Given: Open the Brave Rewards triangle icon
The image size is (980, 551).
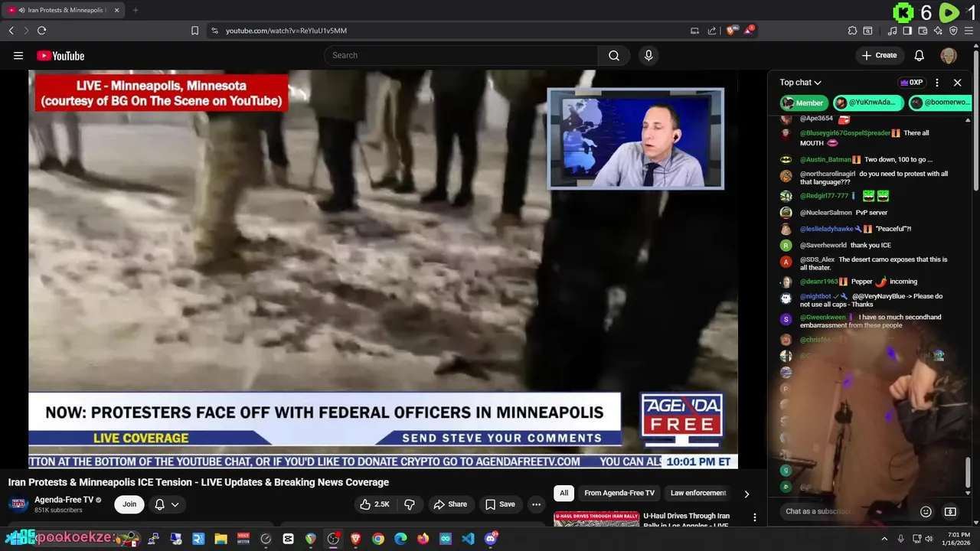Looking at the screenshot, I should pos(749,31).
